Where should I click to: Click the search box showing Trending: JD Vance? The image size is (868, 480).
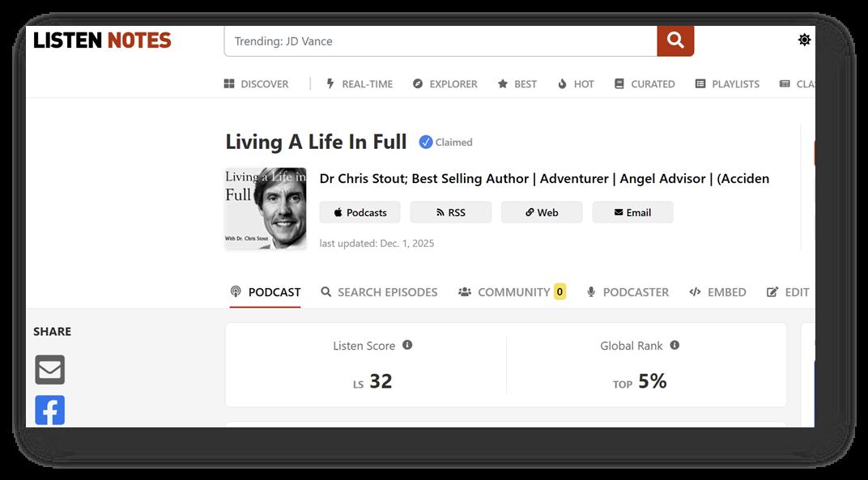(440, 41)
